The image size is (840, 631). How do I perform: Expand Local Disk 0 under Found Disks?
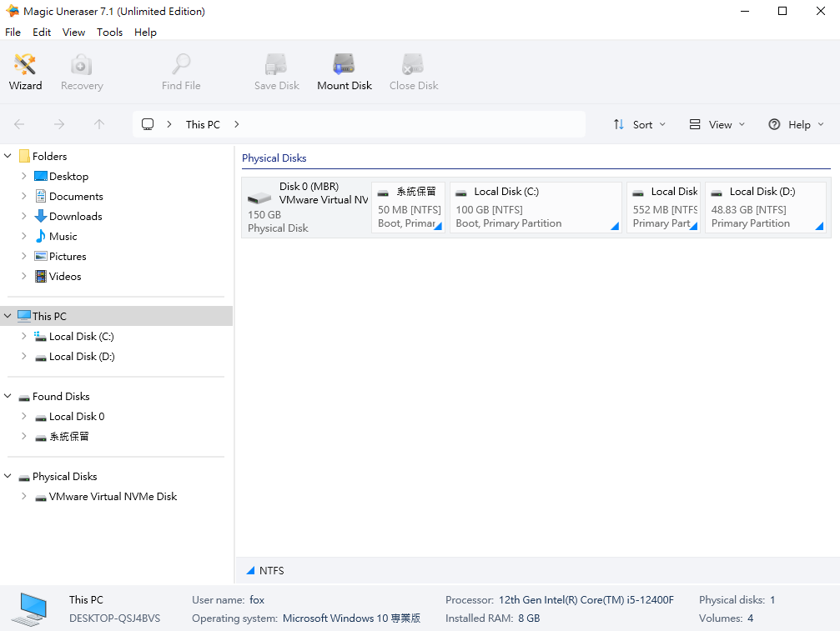(23, 417)
